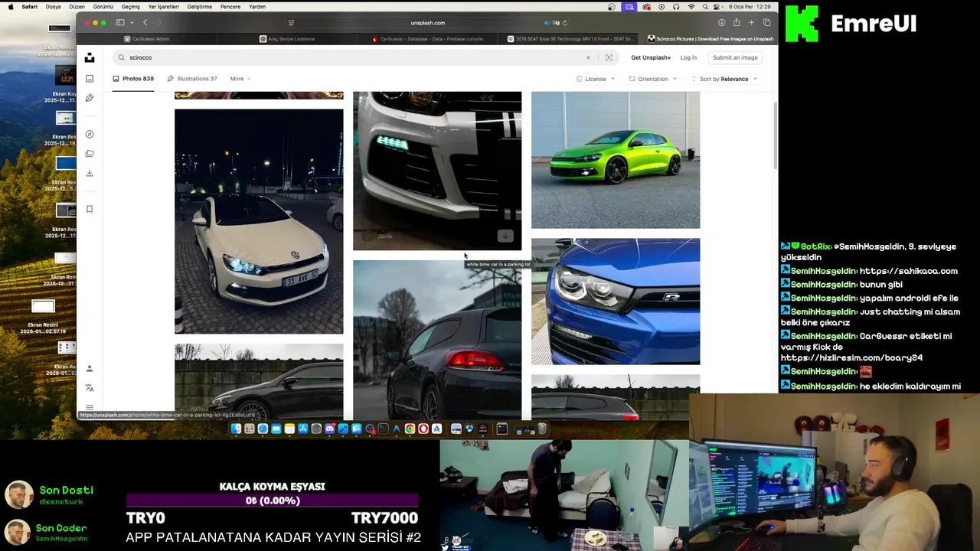Image resolution: width=980 pixels, height=551 pixels.
Task: Open Terminal from the Dock
Action: 383,429
